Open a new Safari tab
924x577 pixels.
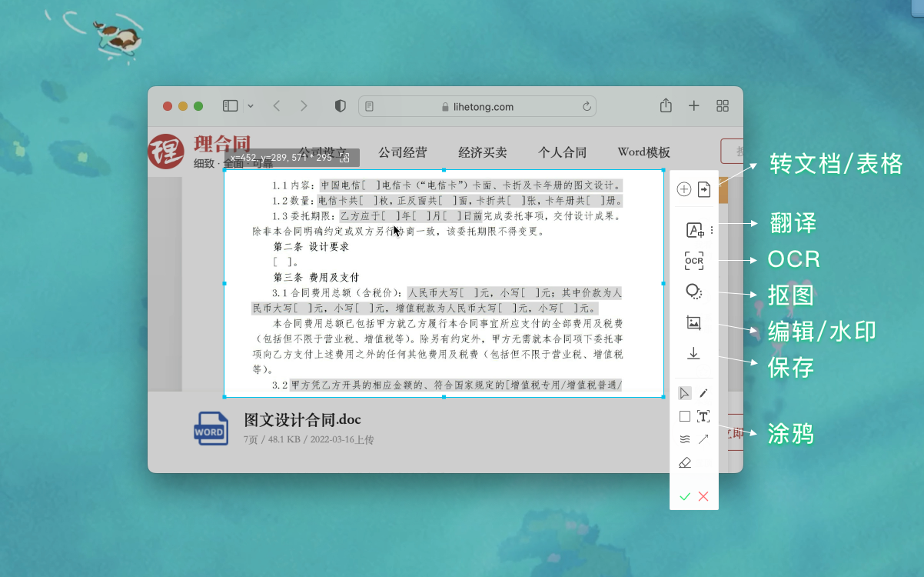click(694, 106)
